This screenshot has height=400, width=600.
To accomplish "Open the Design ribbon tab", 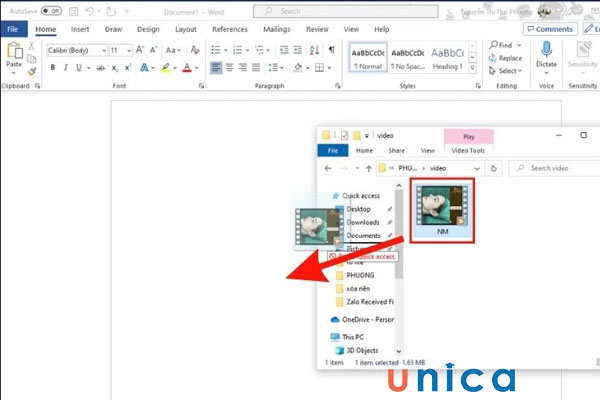I will tap(148, 29).
